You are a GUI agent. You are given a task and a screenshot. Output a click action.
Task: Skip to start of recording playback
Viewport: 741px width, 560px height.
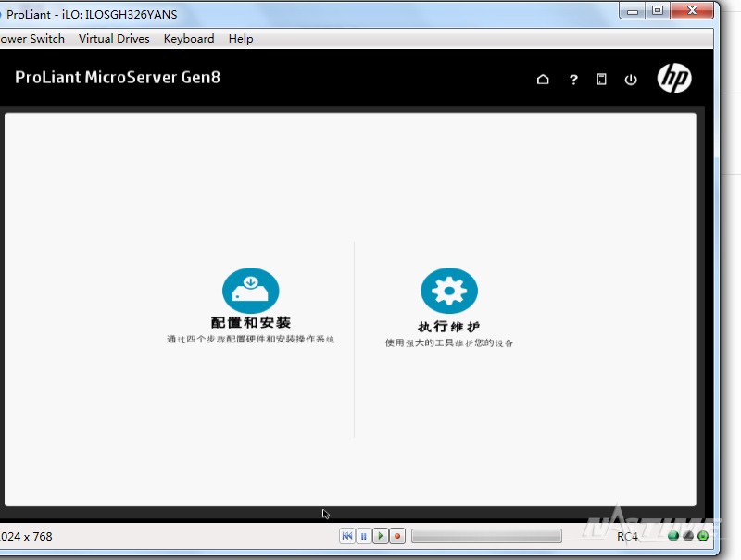(346, 536)
